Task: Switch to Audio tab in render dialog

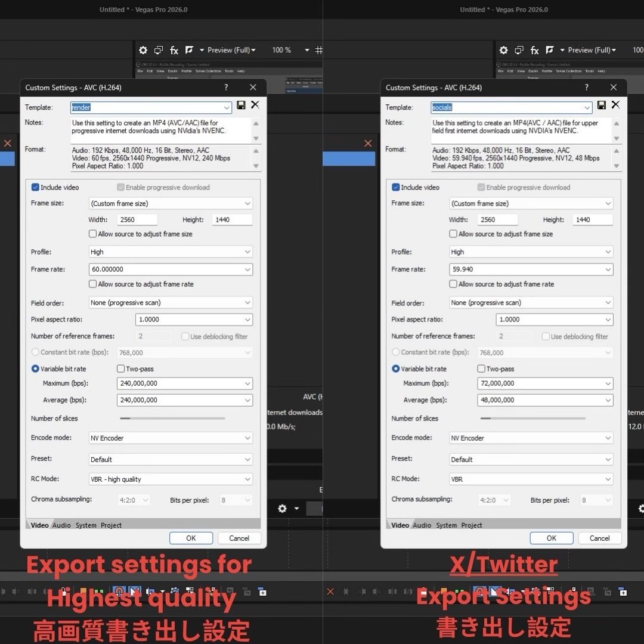Action: [61, 525]
